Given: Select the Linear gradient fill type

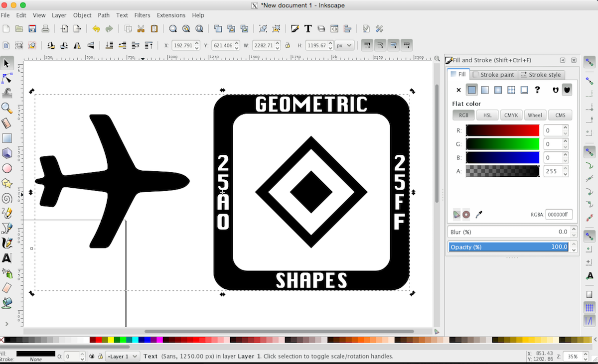Looking at the screenshot, I should pos(485,90).
